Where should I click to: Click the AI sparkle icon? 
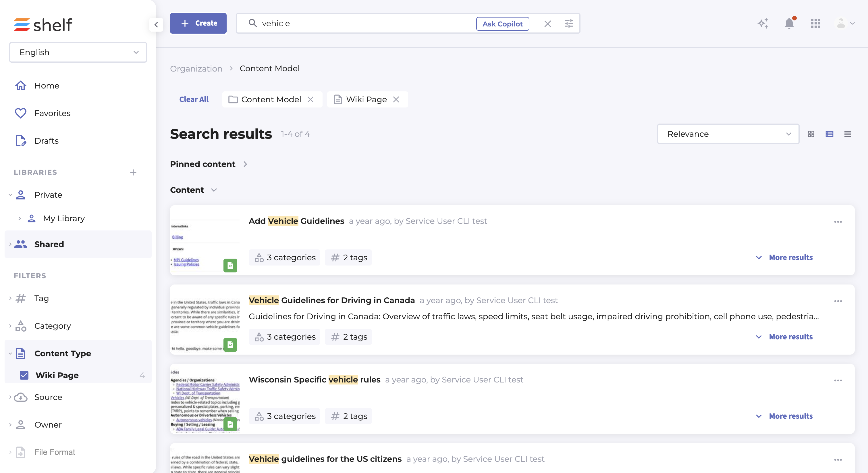(763, 24)
